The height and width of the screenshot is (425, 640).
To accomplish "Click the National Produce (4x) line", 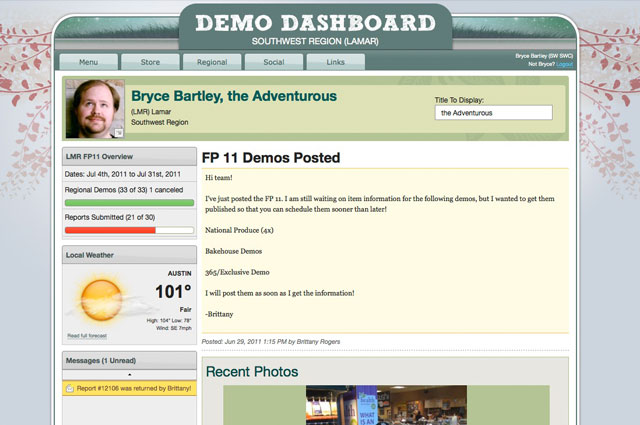I will tap(239, 230).
